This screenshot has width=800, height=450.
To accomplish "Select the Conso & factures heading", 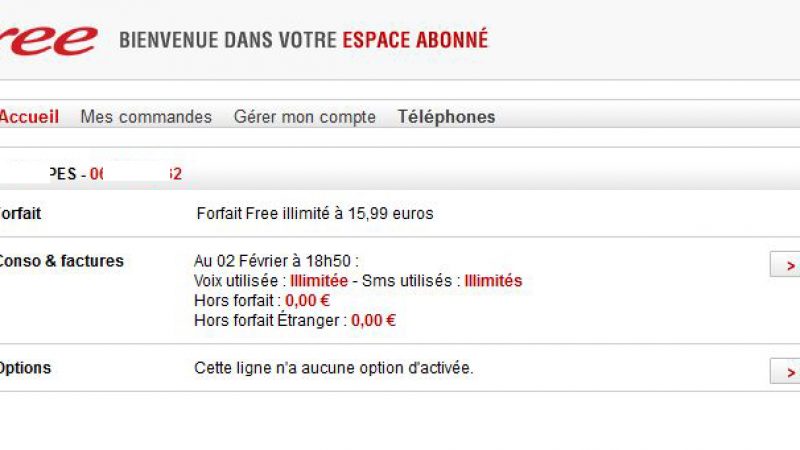I will pyautogui.click(x=60, y=261).
